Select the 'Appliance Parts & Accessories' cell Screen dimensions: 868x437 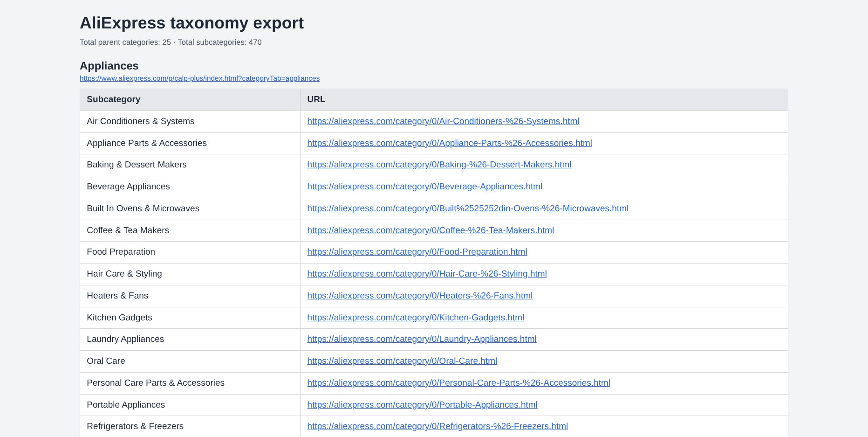point(190,144)
